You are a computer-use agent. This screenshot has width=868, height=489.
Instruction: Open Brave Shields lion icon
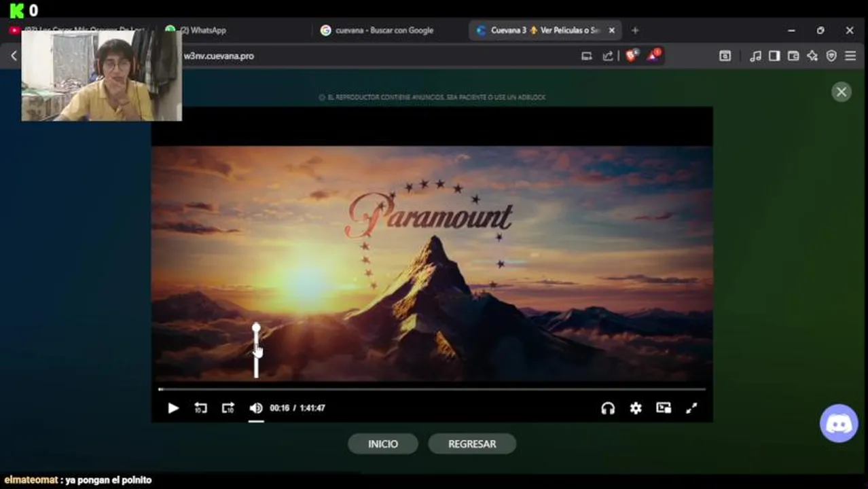[x=632, y=56]
